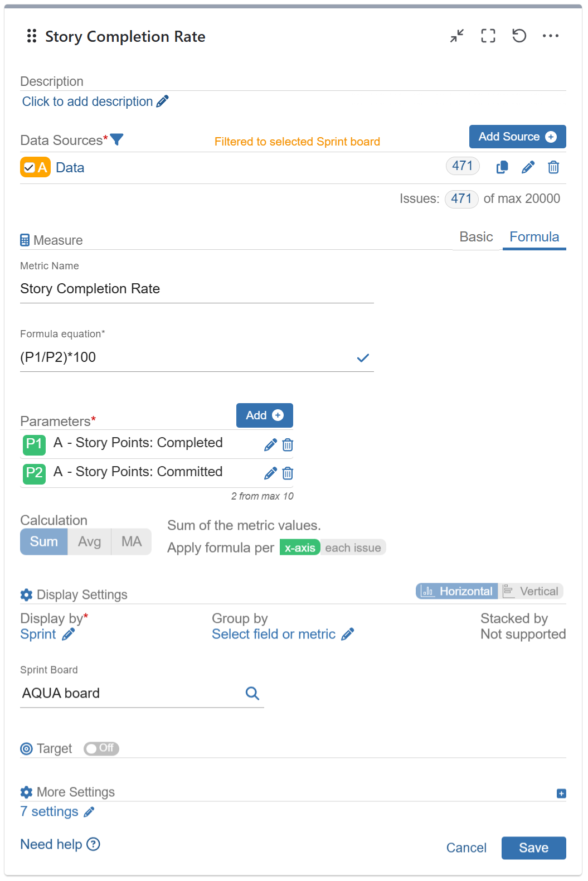Turn on the Target toggle
Screen dimensions: 588x881
pos(101,748)
